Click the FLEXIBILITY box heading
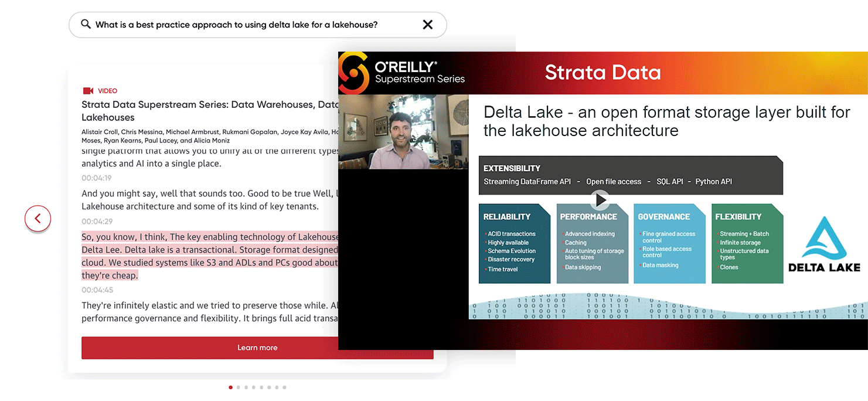This screenshot has height=401, width=868. click(738, 217)
